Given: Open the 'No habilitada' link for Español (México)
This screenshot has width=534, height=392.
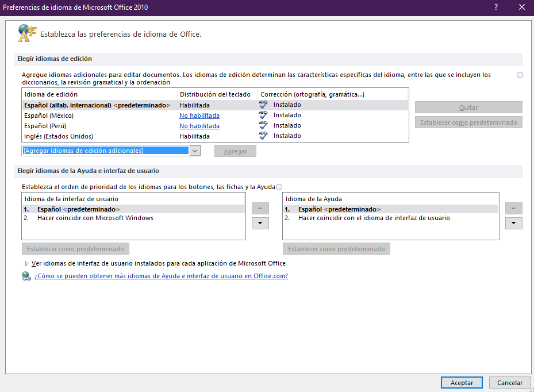Looking at the screenshot, I should coord(199,116).
